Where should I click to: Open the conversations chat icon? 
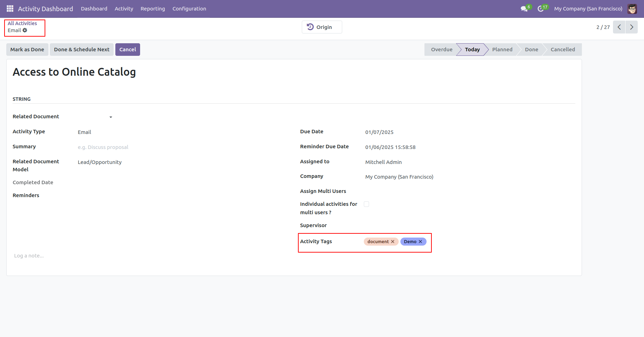click(524, 9)
